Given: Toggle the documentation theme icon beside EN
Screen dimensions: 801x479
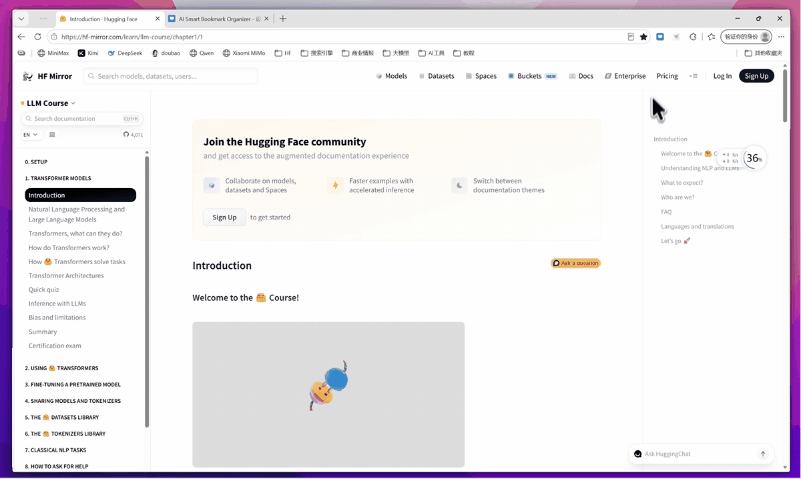Looking at the screenshot, I should pos(52,135).
